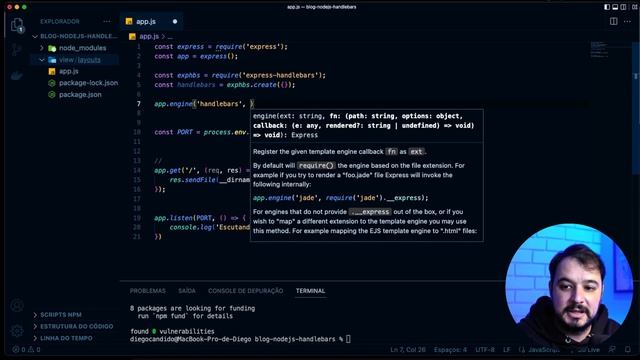Click Espaços: 4 indentation setting
The image size is (640, 360).
coord(450,350)
